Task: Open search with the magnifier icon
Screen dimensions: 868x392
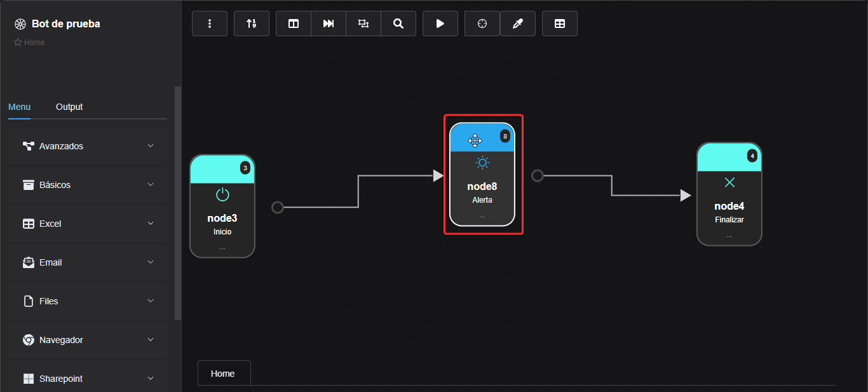Action: (x=398, y=24)
